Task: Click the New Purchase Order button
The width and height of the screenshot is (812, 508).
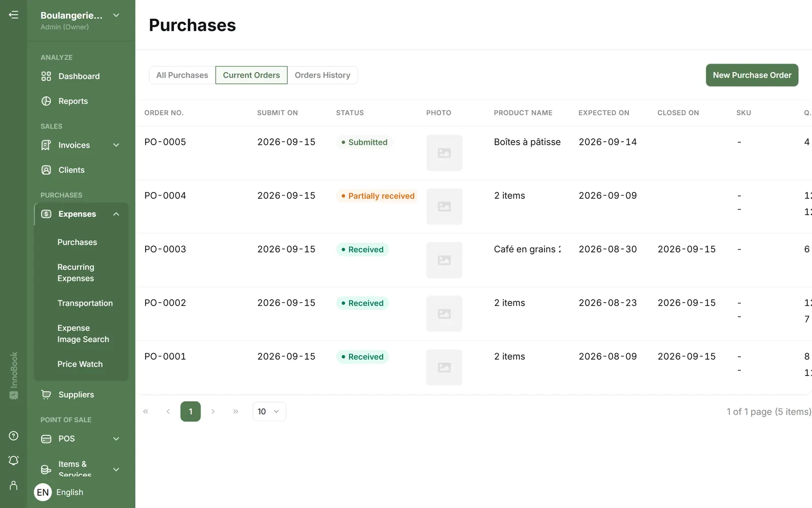Action: (752, 75)
